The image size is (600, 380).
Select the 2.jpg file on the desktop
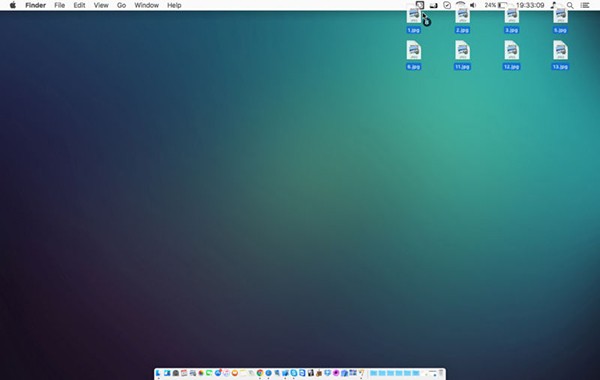point(462,20)
